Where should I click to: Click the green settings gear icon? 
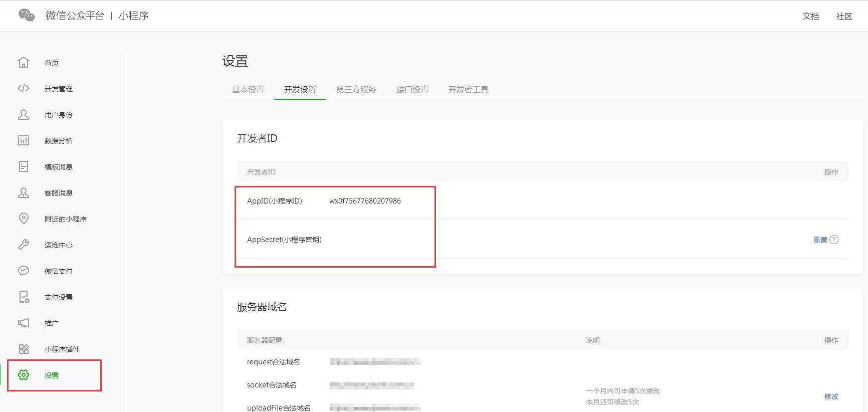click(x=24, y=375)
